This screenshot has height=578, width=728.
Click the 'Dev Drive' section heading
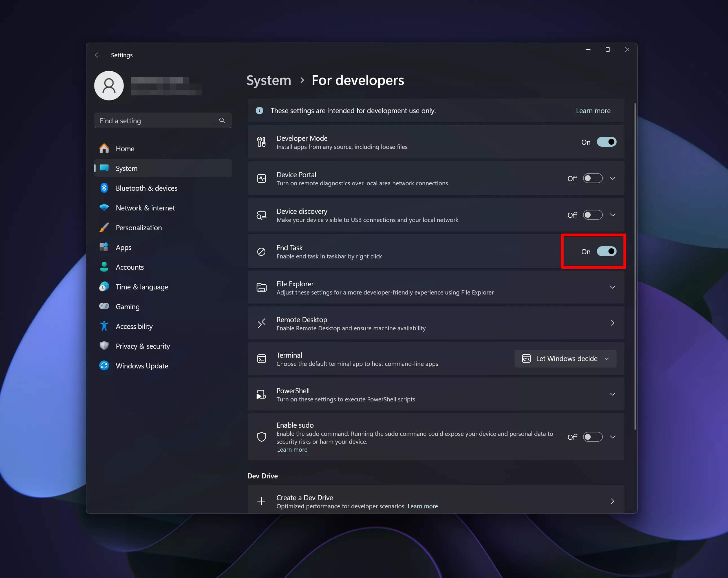click(x=262, y=476)
